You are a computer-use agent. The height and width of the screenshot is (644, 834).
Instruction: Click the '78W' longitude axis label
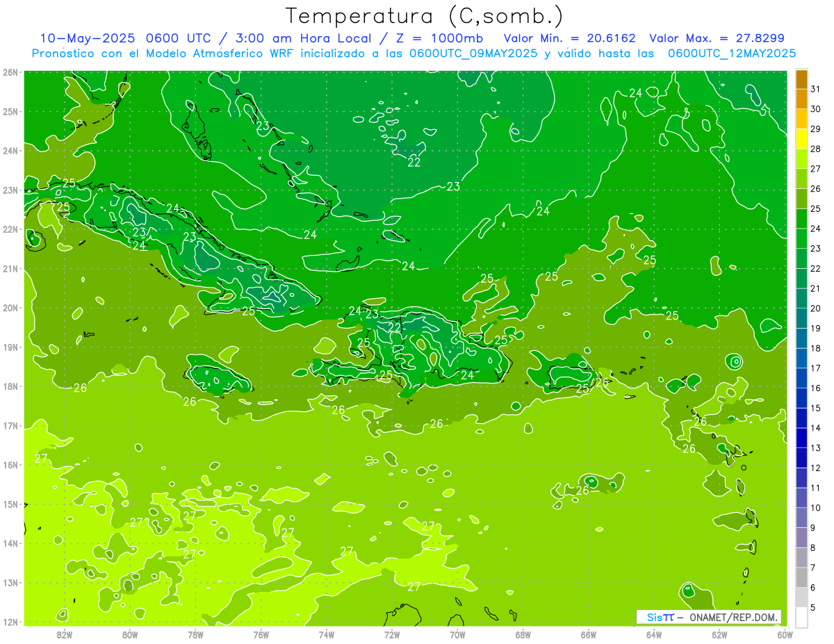point(195,634)
